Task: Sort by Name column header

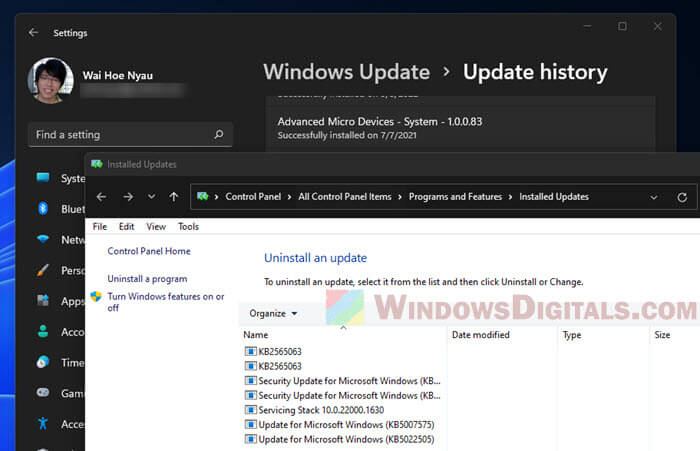Action: click(343, 335)
